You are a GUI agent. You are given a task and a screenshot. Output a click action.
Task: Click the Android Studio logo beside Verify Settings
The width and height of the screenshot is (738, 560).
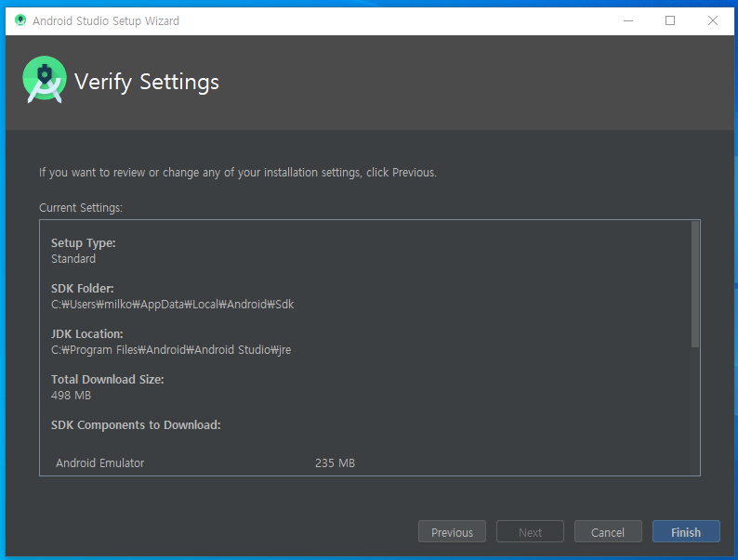[45, 80]
